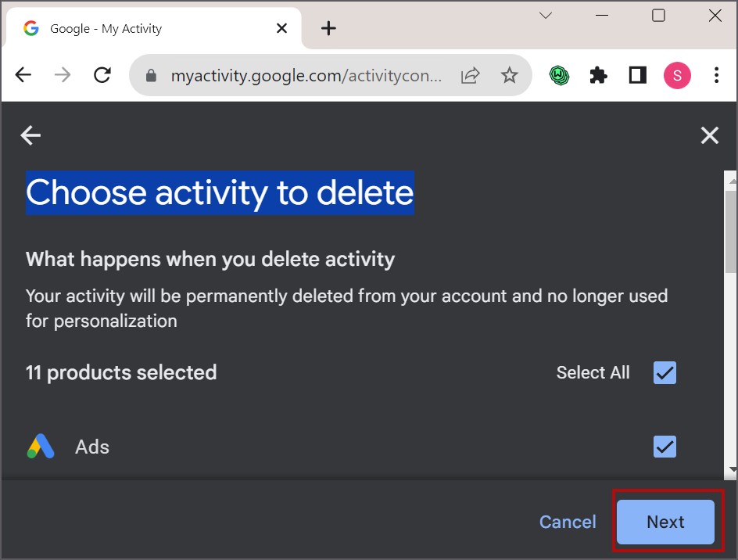Go back with the browser back arrow
Screen dimensions: 738x560
coord(23,75)
